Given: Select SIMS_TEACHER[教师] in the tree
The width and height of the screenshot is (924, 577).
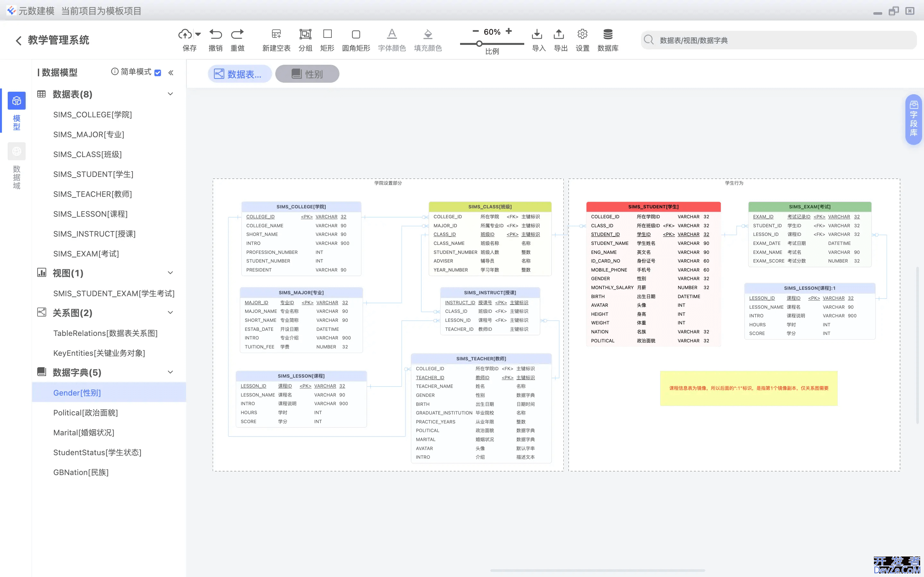Looking at the screenshot, I should 92,194.
